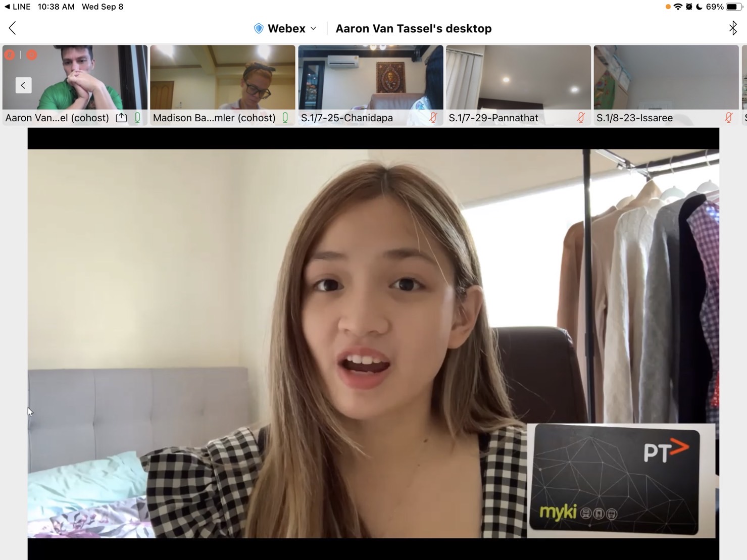Image resolution: width=747 pixels, height=560 pixels.
Task: Tap the alarm clock icon in status bar
Action: click(x=689, y=7)
